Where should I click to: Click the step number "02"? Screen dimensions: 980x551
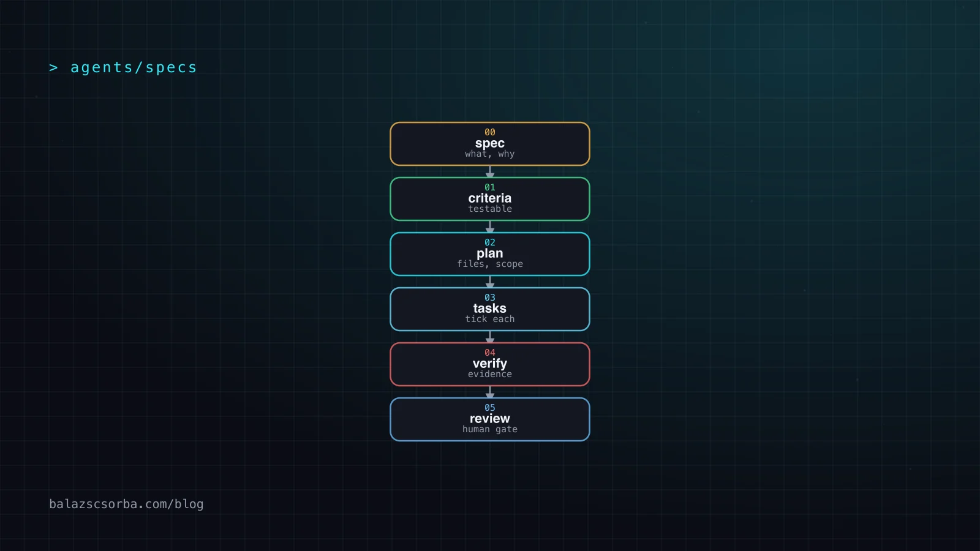(x=490, y=242)
